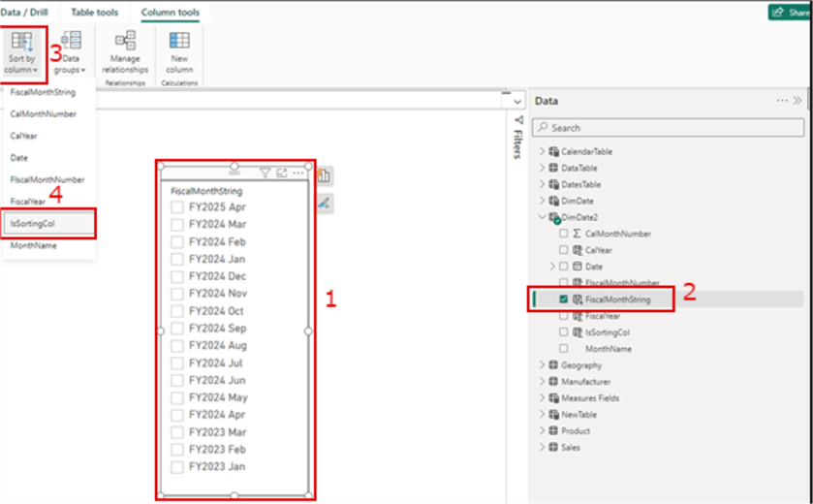The width and height of the screenshot is (813, 504).
Task: Expand the CalendarTable table
Action: point(542,151)
